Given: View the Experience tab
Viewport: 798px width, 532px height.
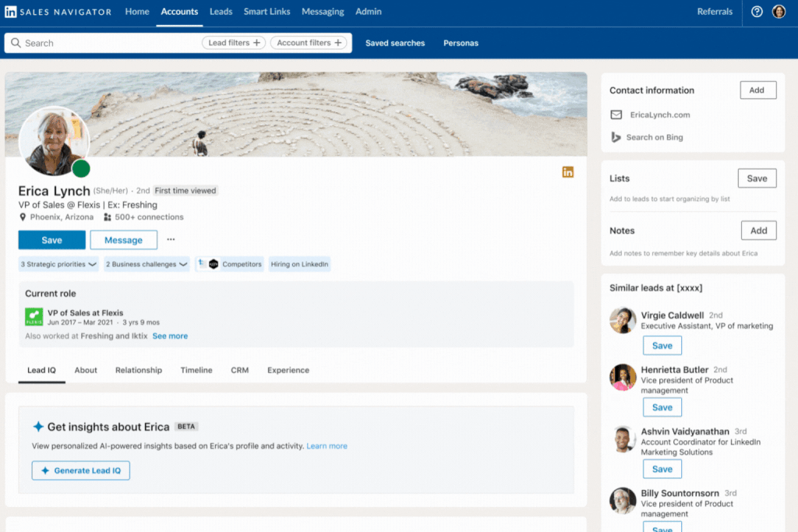Looking at the screenshot, I should coord(288,370).
